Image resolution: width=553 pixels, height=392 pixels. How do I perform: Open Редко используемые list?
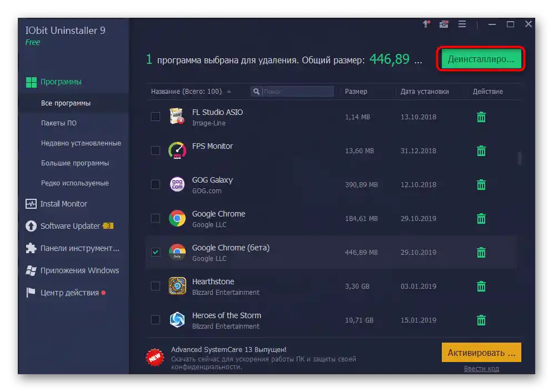75,183
